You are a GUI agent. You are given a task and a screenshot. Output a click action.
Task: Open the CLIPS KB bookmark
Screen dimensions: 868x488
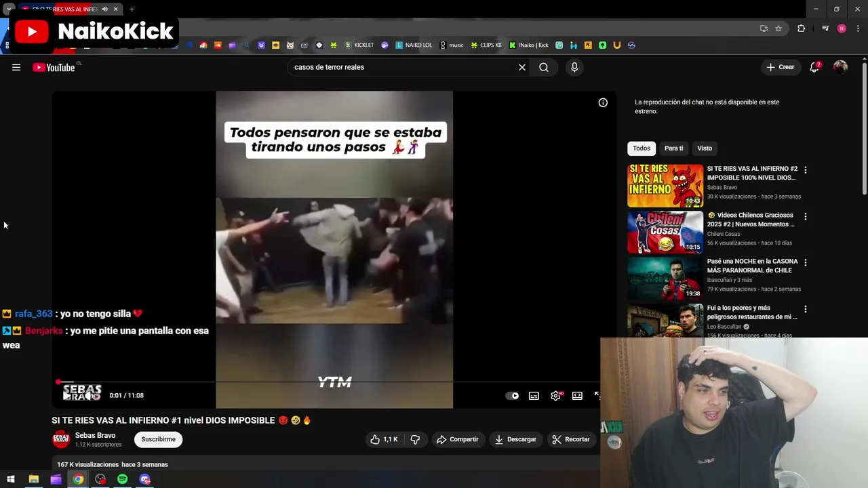(x=486, y=45)
